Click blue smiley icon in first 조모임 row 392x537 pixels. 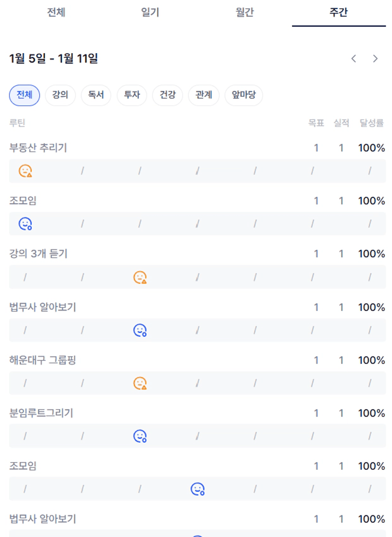coord(25,224)
